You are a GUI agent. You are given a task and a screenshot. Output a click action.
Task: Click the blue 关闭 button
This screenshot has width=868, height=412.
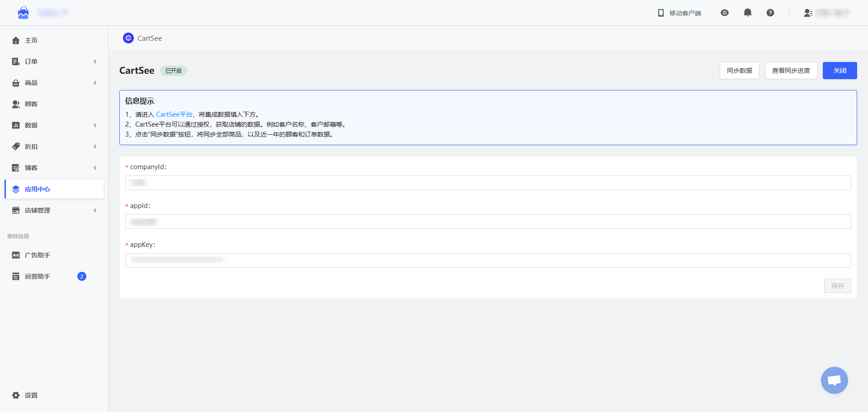pos(840,71)
